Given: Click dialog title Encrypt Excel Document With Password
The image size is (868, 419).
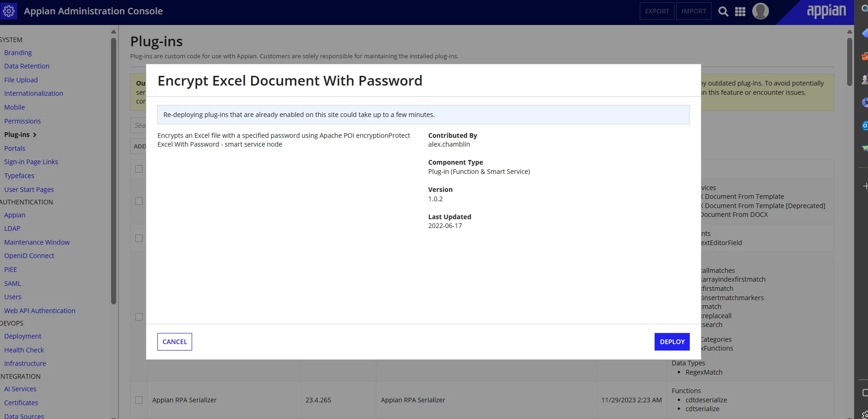Looking at the screenshot, I should (x=290, y=80).
